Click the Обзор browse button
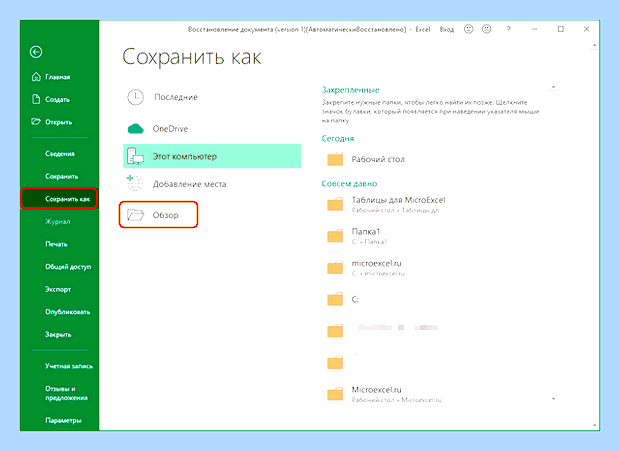 [x=158, y=215]
